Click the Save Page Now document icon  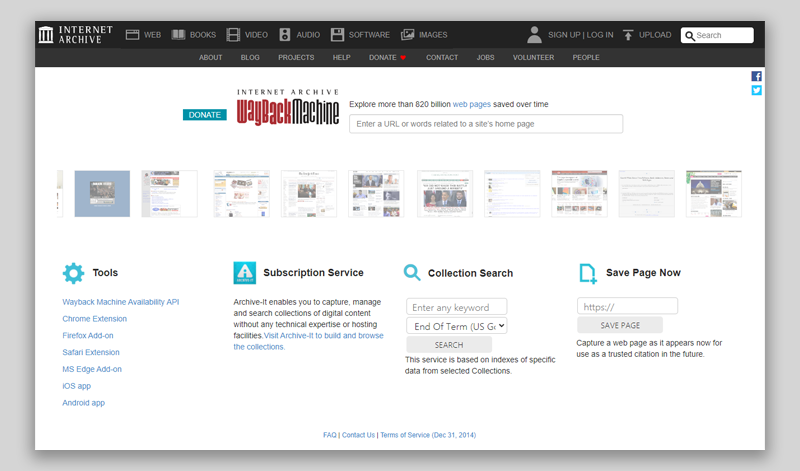point(588,274)
